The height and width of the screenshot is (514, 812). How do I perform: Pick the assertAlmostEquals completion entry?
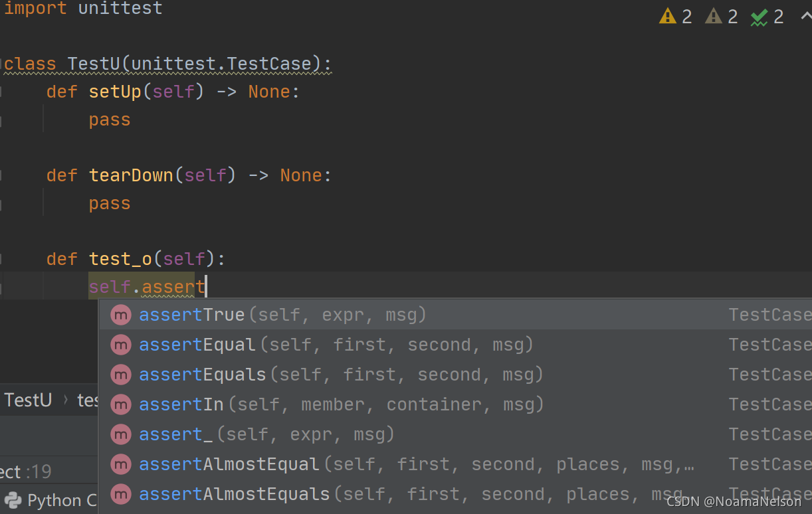pos(234,494)
